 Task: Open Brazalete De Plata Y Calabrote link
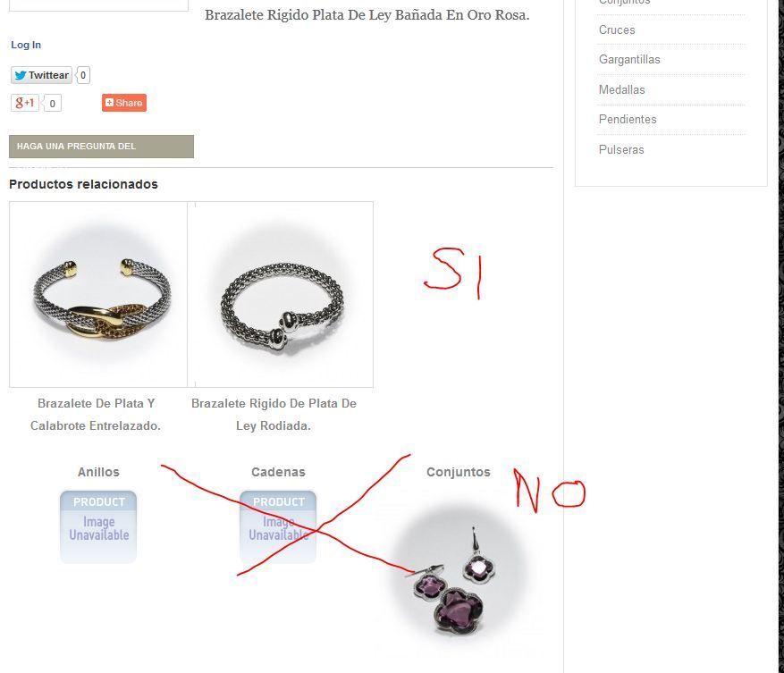pyautogui.click(x=96, y=415)
